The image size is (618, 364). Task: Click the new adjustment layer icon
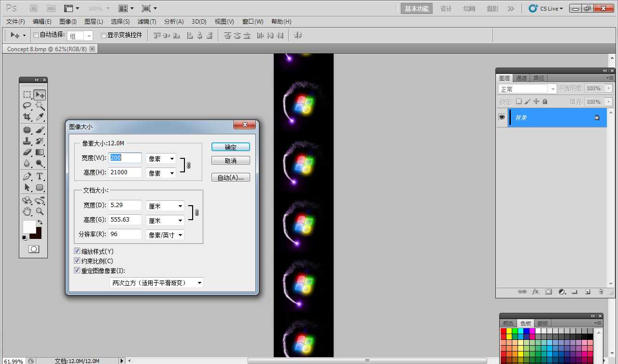coord(562,292)
